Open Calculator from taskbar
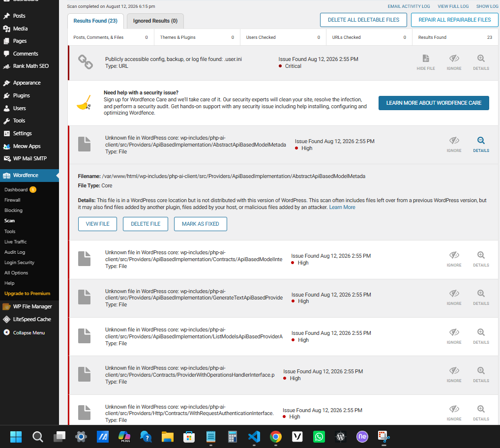 pyautogui.click(x=233, y=437)
